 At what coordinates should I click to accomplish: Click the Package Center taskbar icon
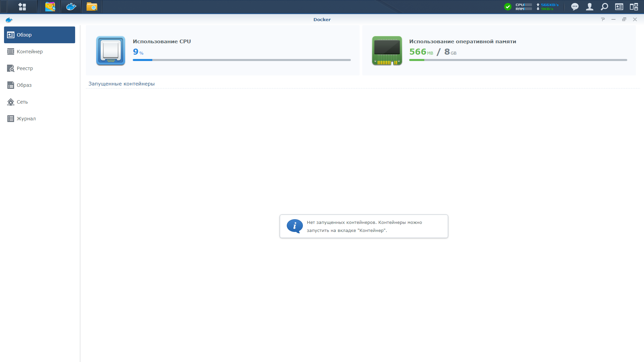click(50, 7)
